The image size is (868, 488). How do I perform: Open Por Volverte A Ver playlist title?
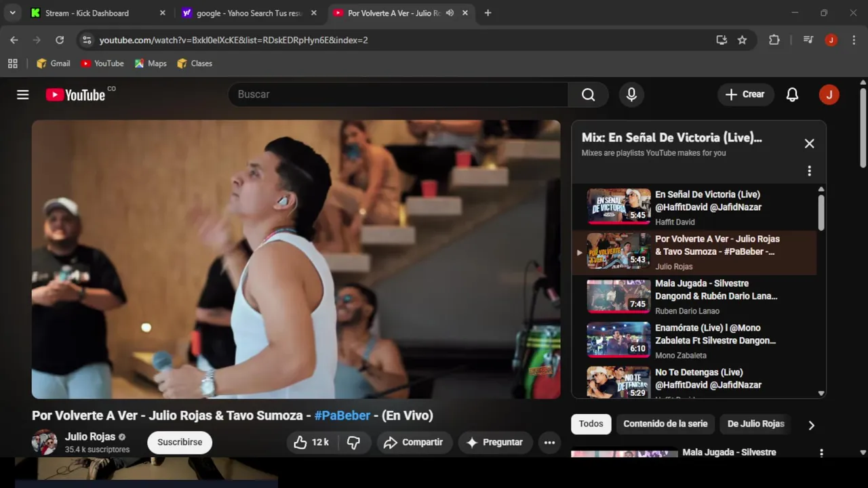(x=717, y=245)
